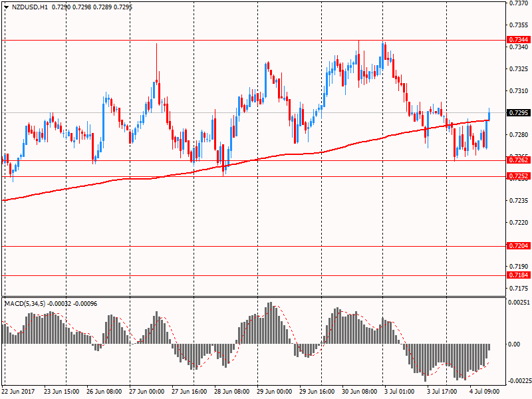The height and width of the screenshot is (399, 532).
Task: Click the MACD scale value 0.00251
Action: [x=519, y=303]
